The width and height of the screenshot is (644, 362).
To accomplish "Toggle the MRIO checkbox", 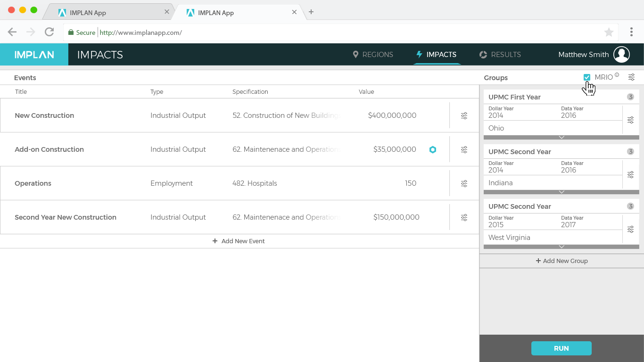I will pyautogui.click(x=587, y=77).
